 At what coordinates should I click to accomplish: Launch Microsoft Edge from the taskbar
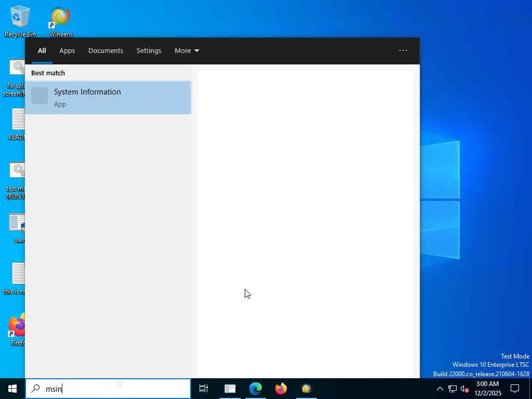pos(256,389)
